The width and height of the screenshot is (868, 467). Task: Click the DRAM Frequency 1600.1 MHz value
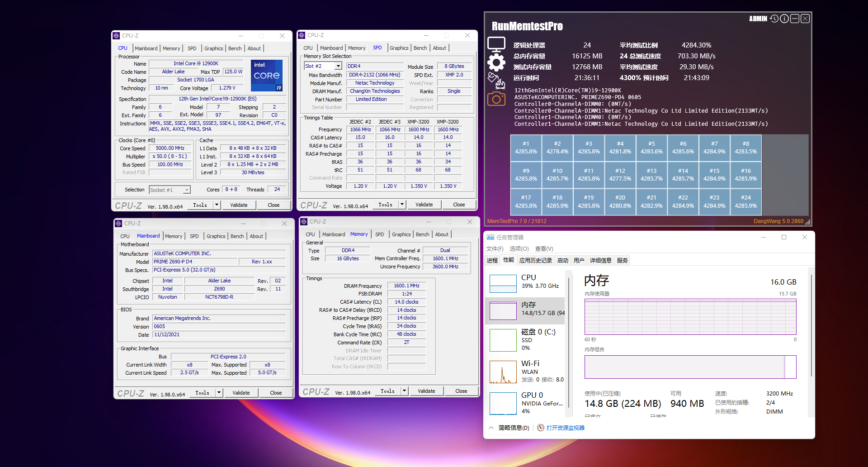coord(406,286)
